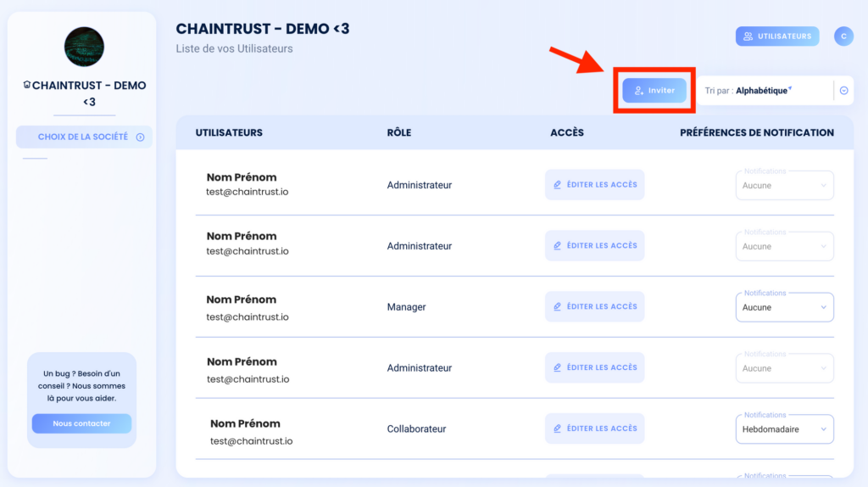Screen dimensions: 868x487
Task: Click chevron of Manager's Aucune dropdown
Action: click(x=823, y=307)
